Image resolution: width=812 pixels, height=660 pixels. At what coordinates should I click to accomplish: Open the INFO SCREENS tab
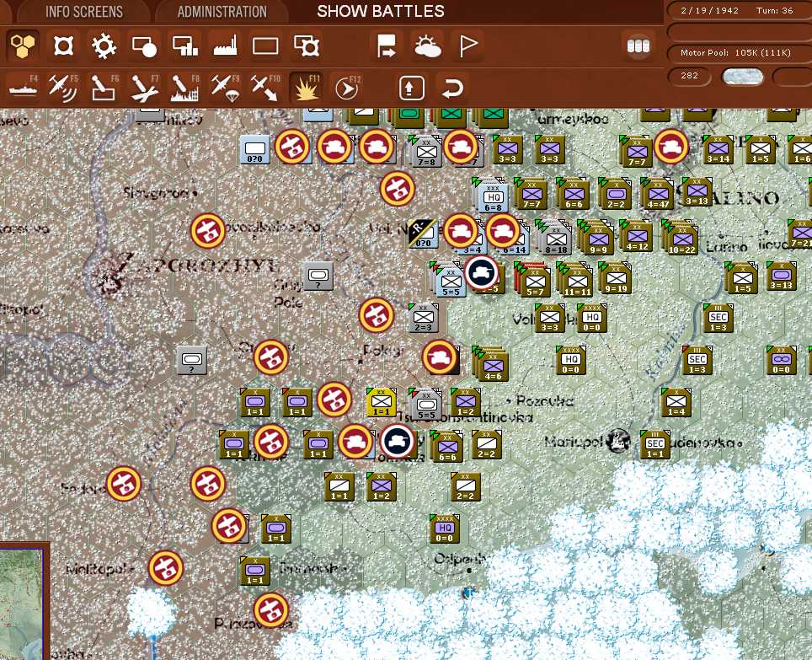(x=84, y=12)
